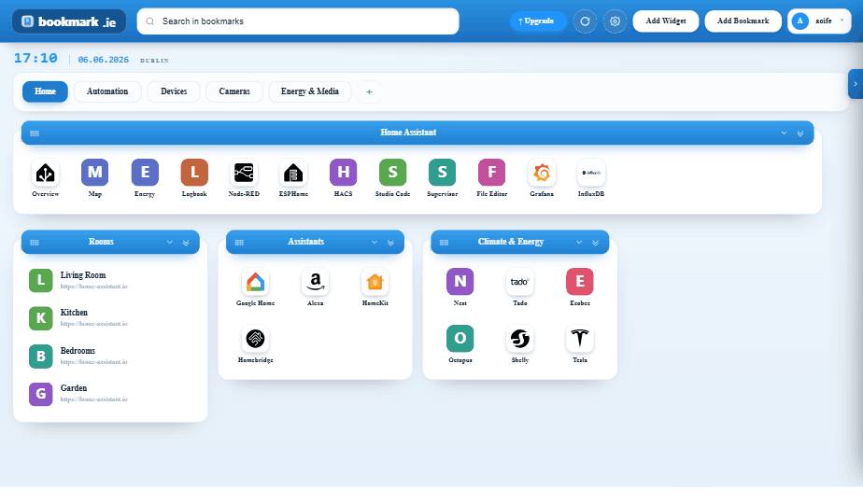
Task: Add a new tab with plus button
Action: pyautogui.click(x=369, y=91)
